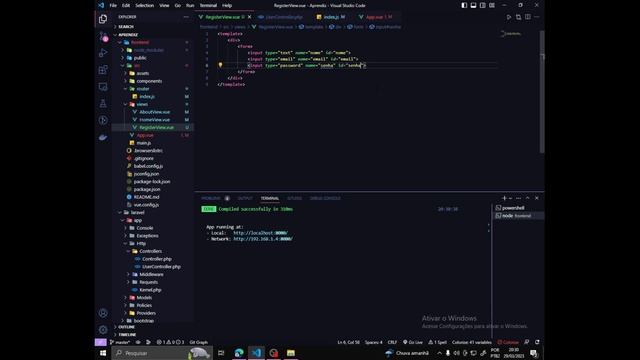Click the feedback icon in status bar
This screenshot has height=360, width=640.
(527, 342)
